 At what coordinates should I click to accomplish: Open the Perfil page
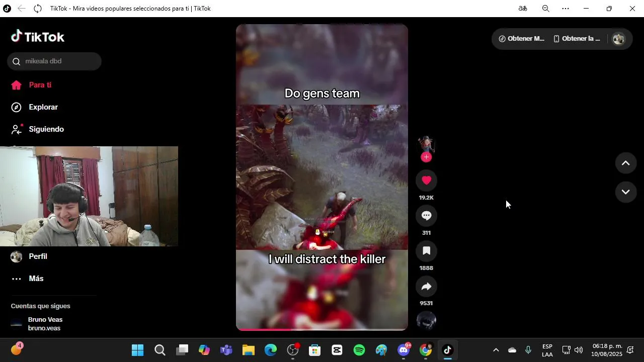tap(30, 256)
